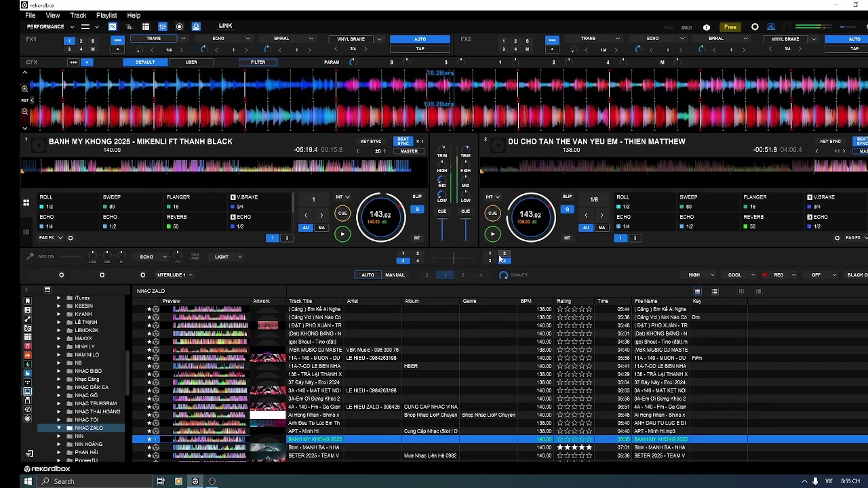Viewport: 868px width, 488px height.
Task: Open the mixer panel icon in the toolbar
Action: tap(163, 27)
